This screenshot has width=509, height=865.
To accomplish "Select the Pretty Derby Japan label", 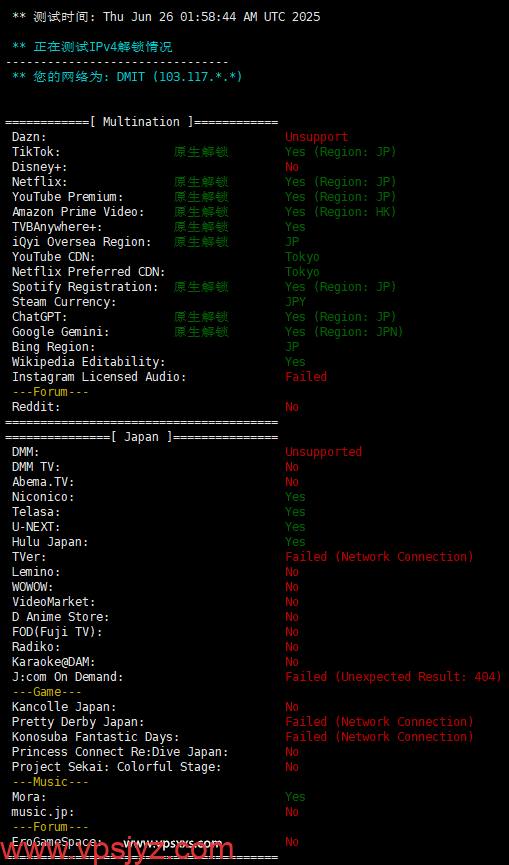I will [78, 722].
